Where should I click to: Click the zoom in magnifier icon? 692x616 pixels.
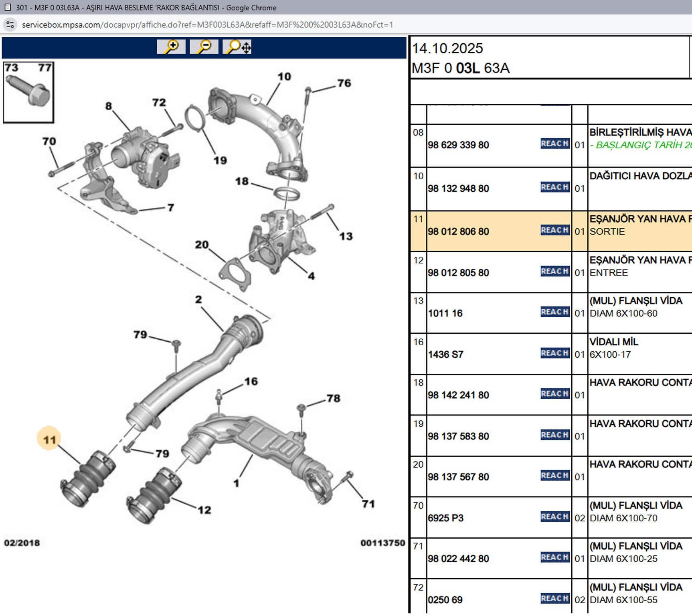point(171,47)
